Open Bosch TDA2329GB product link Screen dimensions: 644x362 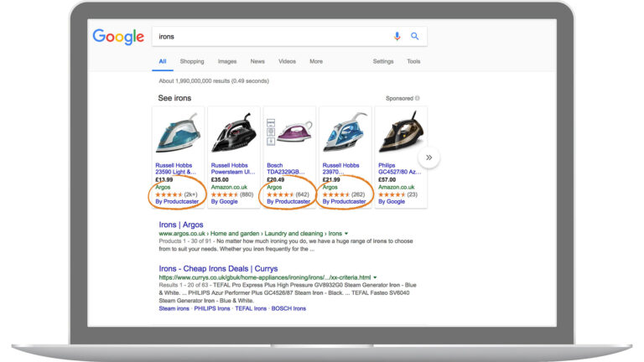[x=285, y=168]
